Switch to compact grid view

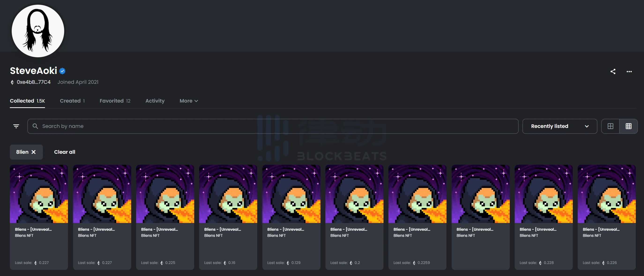628,126
